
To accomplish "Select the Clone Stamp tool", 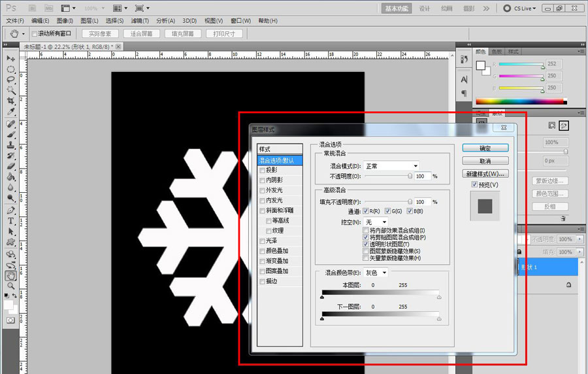I will 11,145.
